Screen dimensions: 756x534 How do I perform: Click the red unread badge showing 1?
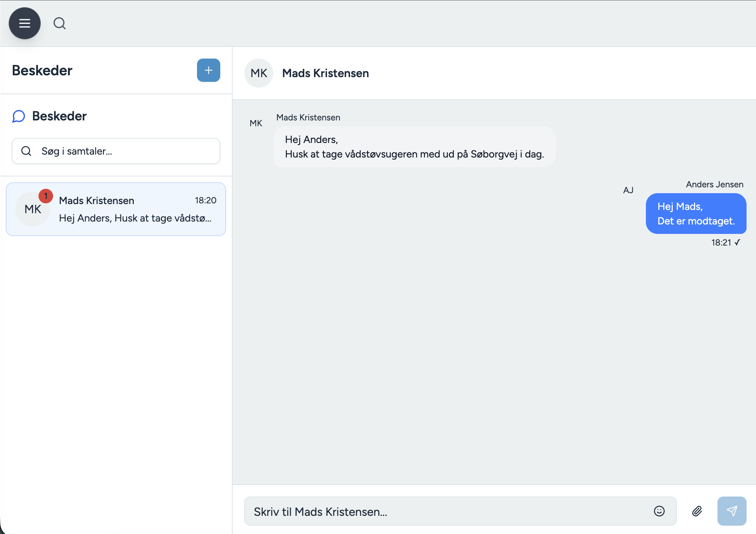[45, 196]
